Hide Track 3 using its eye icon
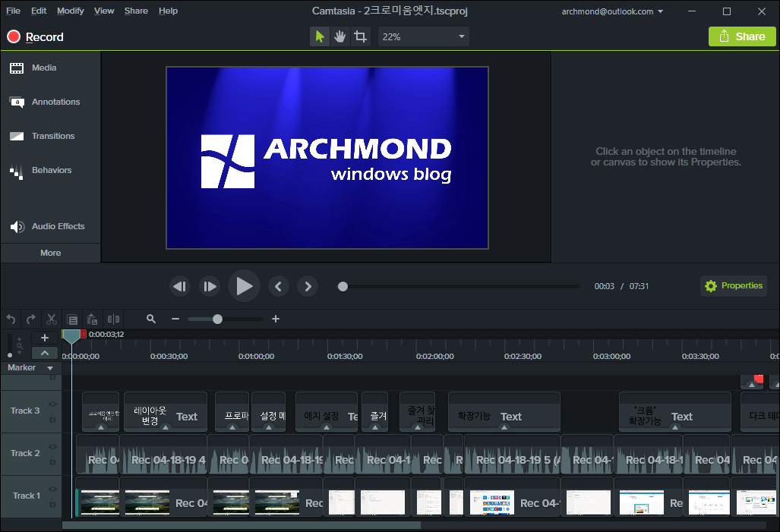This screenshot has width=780, height=532. 52,405
